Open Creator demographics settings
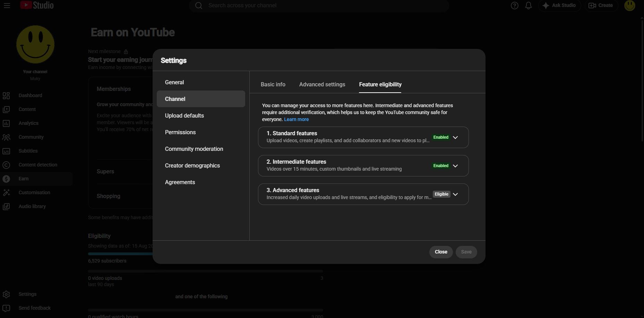644x318 pixels. click(x=201, y=165)
